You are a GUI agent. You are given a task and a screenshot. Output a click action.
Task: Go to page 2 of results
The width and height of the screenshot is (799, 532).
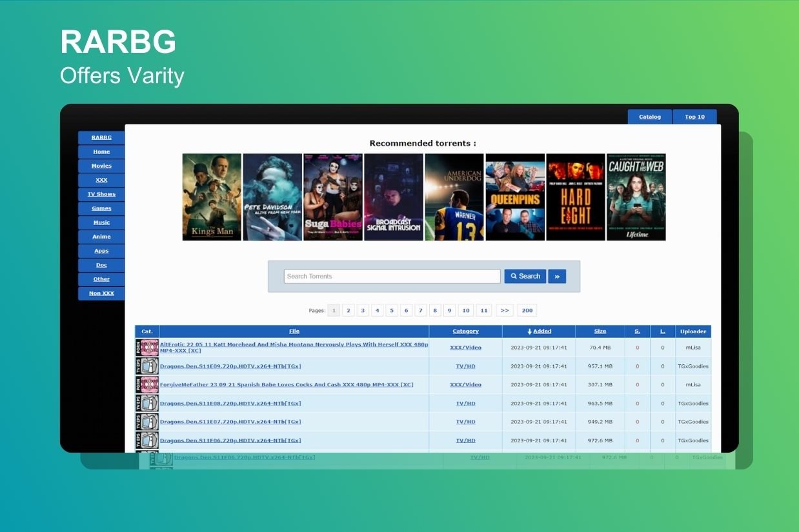click(348, 310)
